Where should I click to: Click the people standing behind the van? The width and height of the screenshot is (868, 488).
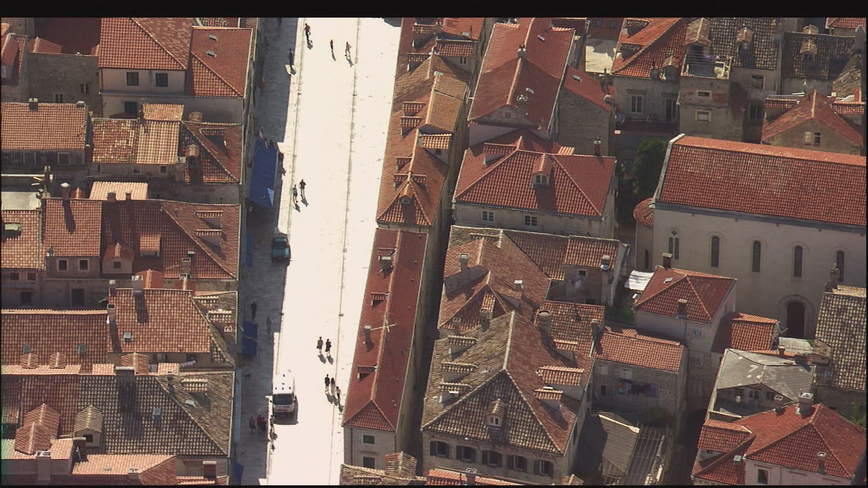(258, 423)
